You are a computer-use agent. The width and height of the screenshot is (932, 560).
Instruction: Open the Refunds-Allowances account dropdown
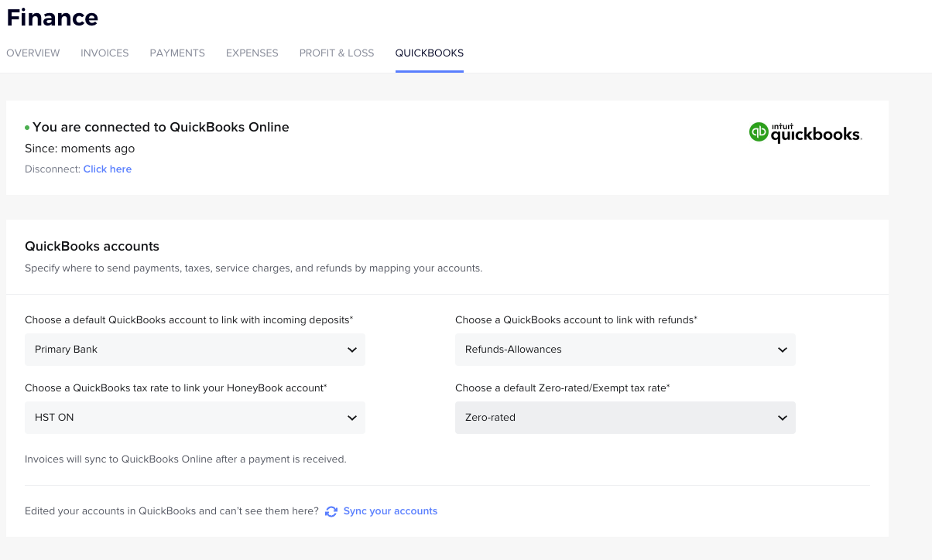tap(625, 350)
